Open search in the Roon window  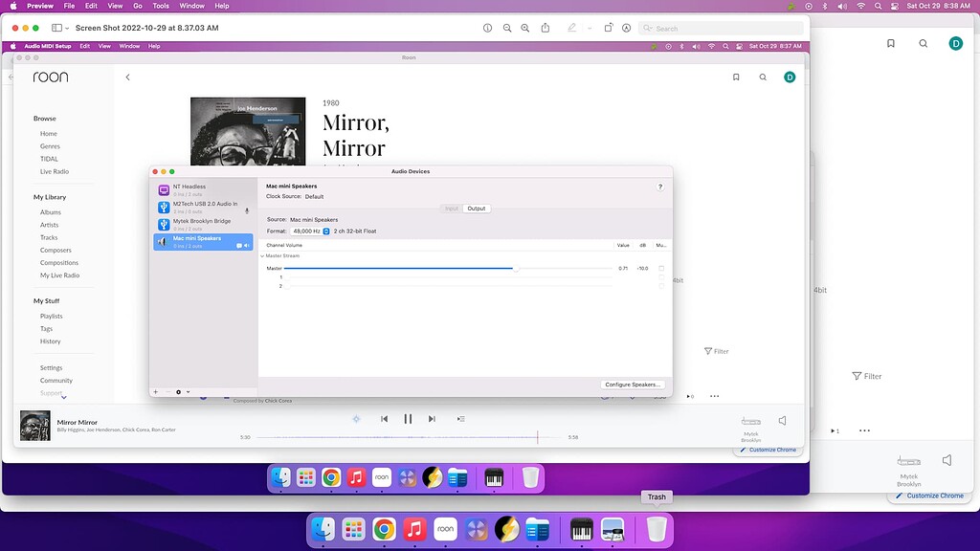763,77
